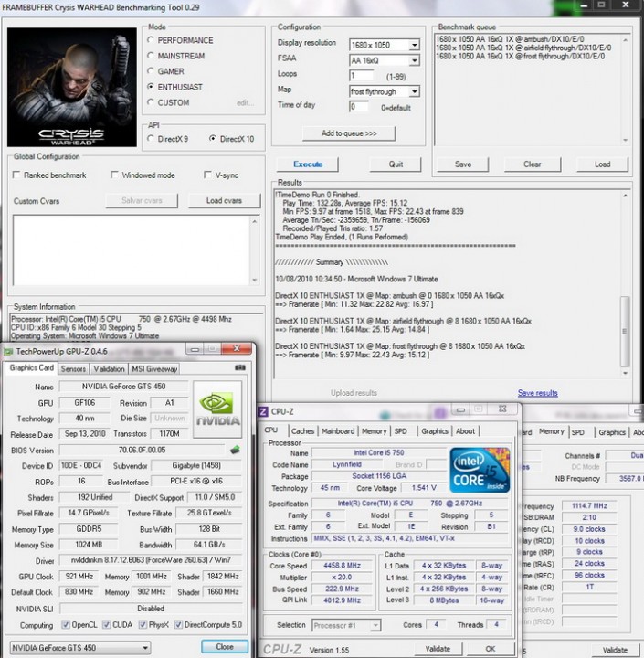This screenshot has height=658, width=644.
Task: Click the custom mode edit link
Action: (x=245, y=102)
